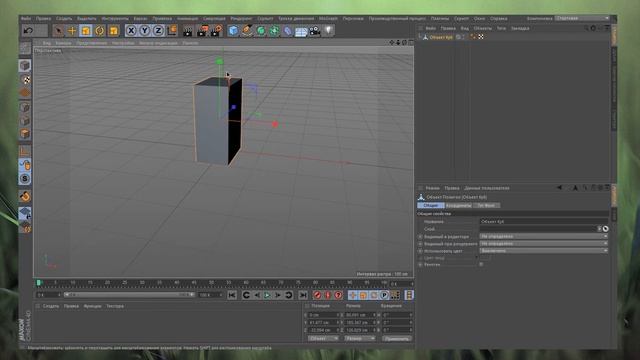Open the Файл main menu
The height and width of the screenshot is (360, 640).
(26, 18)
